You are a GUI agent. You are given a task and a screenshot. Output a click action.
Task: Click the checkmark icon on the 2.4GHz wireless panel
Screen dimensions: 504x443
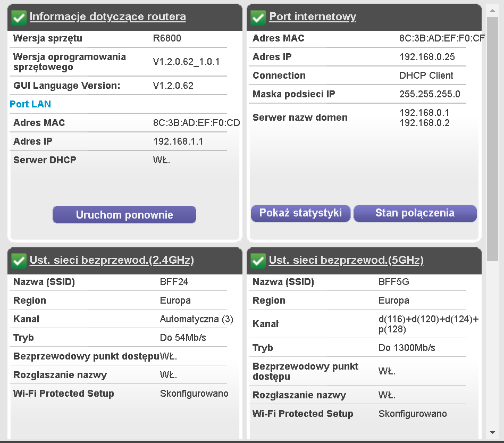click(x=19, y=261)
